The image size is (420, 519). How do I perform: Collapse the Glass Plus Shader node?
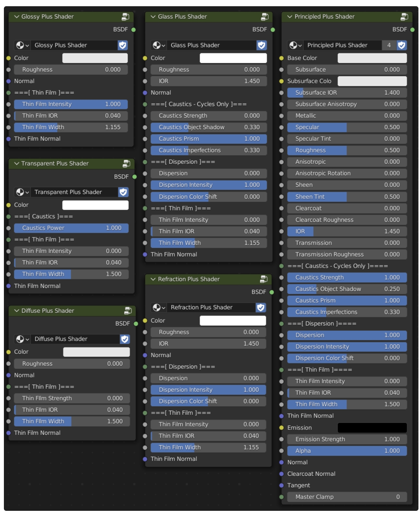tap(153, 17)
